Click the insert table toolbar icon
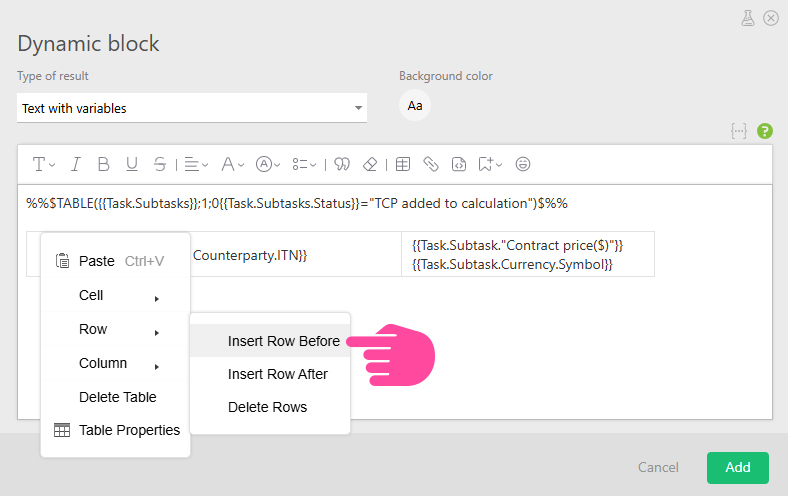The image size is (788, 496). pyautogui.click(x=403, y=164)
